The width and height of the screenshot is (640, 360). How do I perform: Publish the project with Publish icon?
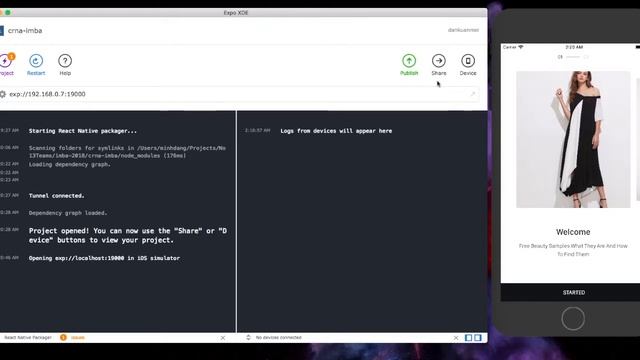(409, 61)
